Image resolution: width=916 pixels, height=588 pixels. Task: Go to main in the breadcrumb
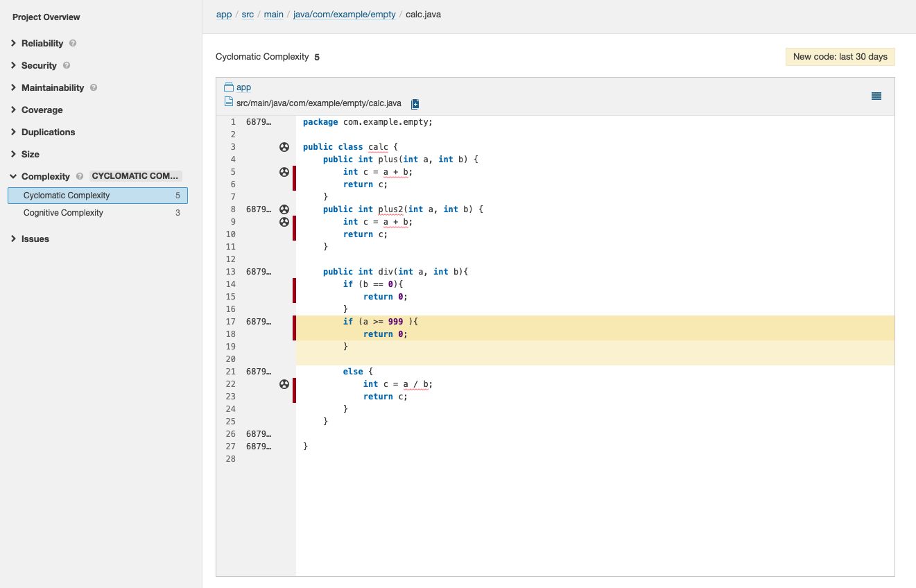(x=274, y=14)
